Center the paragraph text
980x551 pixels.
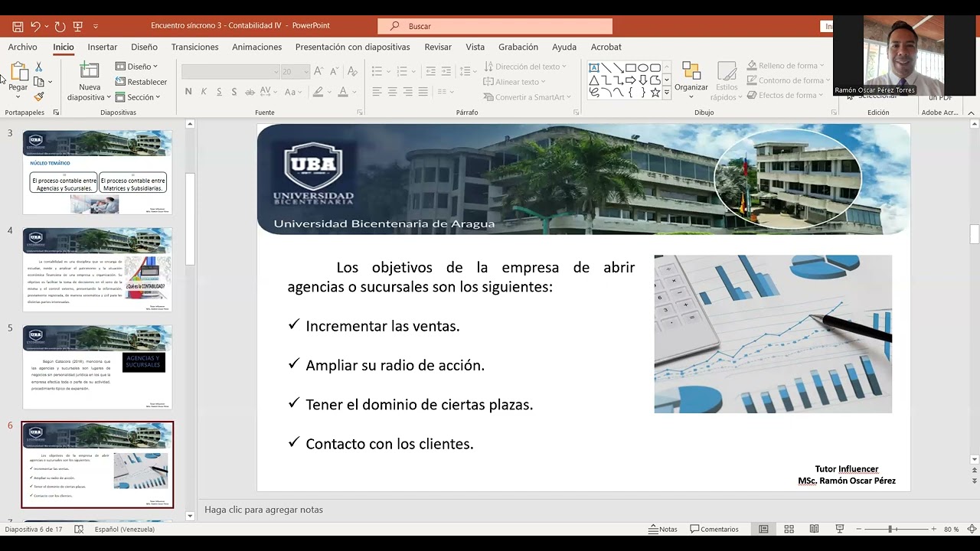pos(392,92)
